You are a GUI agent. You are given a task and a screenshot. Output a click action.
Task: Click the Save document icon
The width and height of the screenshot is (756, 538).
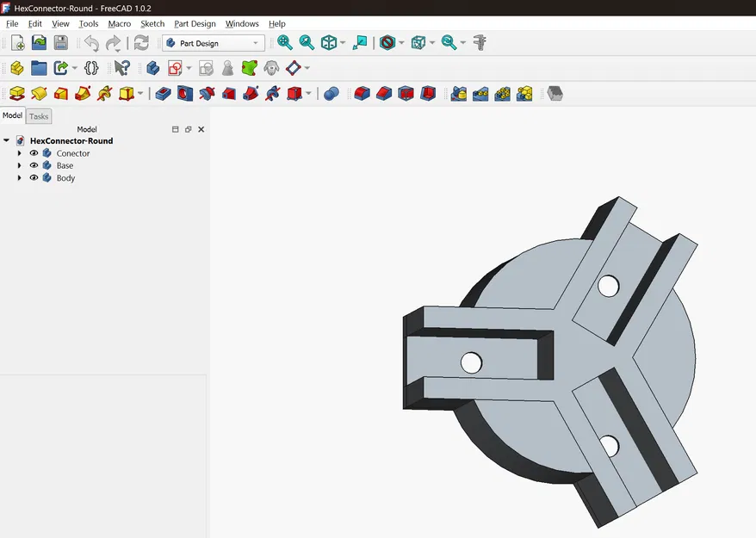[60, 42]
